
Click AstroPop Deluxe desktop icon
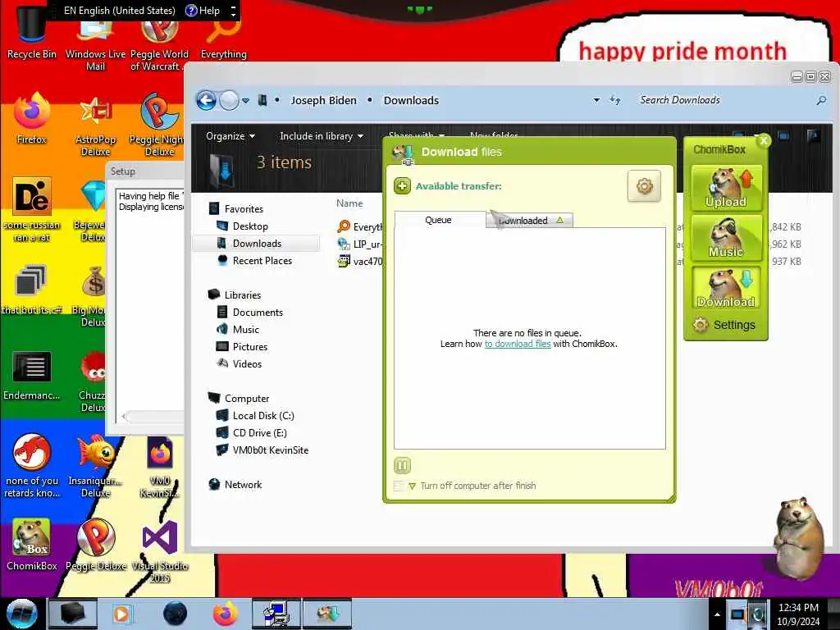click(x=95, y=126)
